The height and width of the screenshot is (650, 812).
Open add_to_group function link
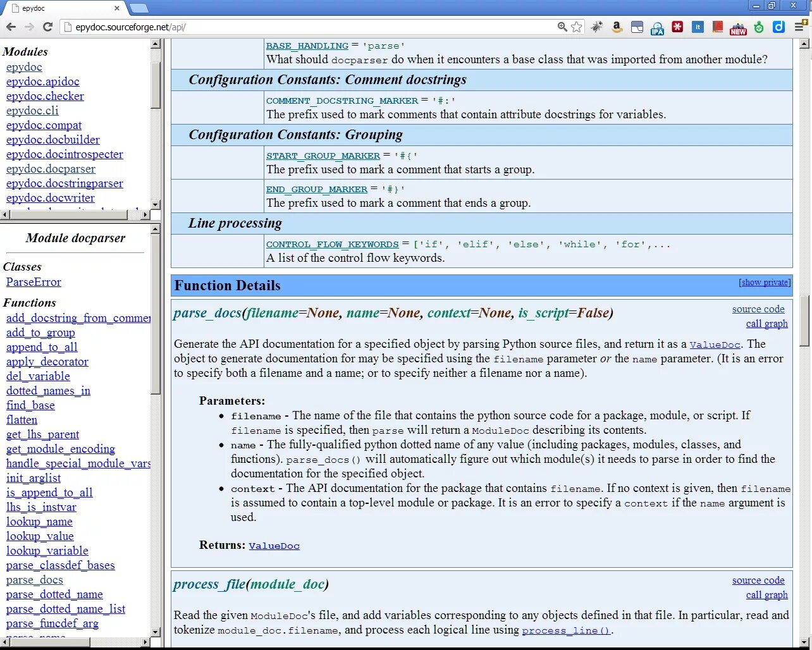[x=40, y=333]
